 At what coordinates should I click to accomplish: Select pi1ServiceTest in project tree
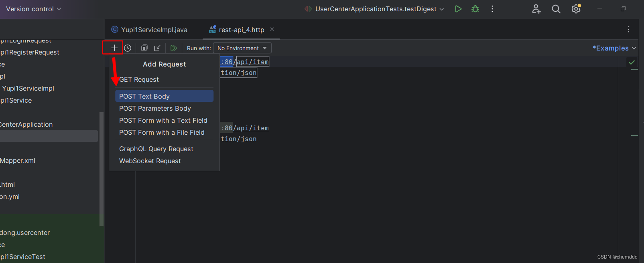23,257
